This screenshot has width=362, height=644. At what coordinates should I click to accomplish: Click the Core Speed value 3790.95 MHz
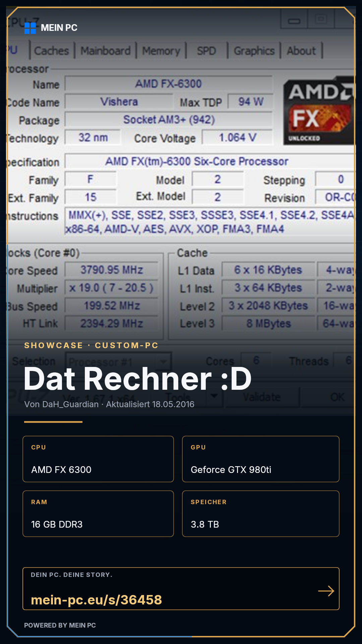click(111, 270)
